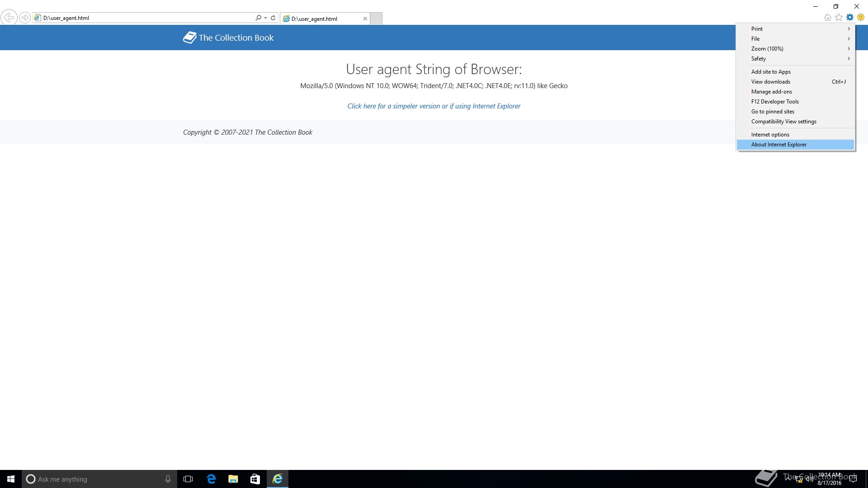Expand the File submenu arrow
This screenshot has width=868, height=488.
coord(849,39)
